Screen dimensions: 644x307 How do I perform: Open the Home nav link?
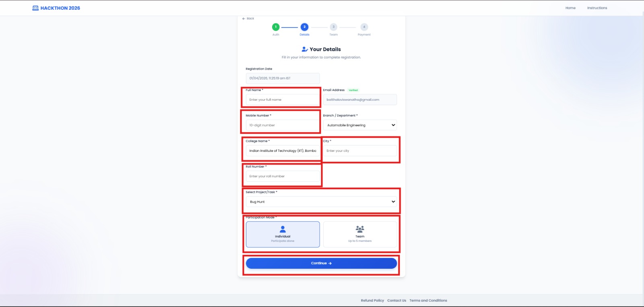570,8
